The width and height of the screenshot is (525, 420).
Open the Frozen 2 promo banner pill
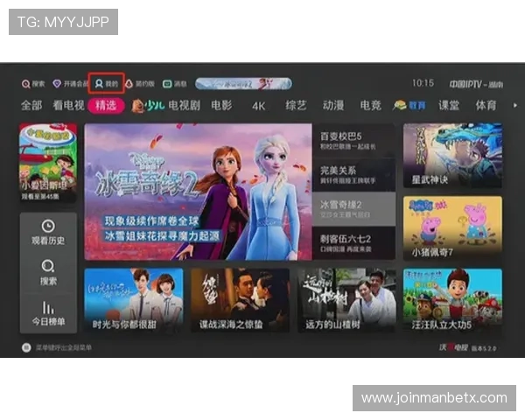(x=243, y=84)
